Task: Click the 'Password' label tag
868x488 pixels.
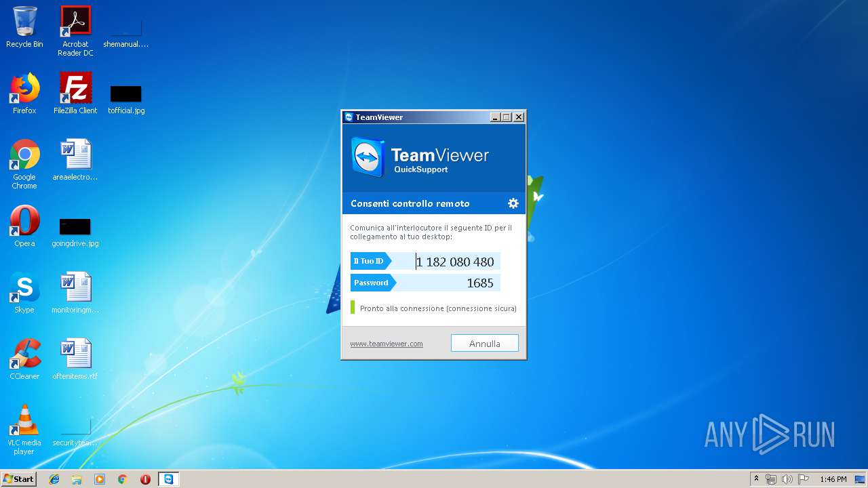Action: pos(373,283)
